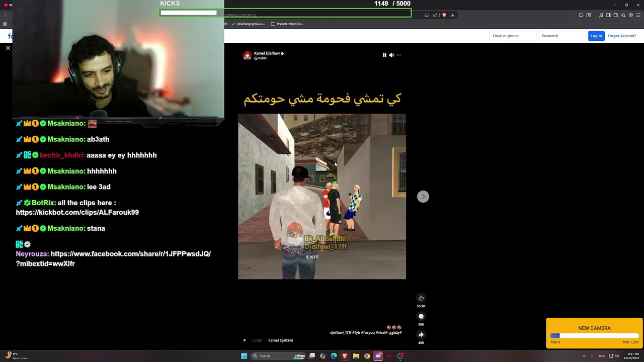Image resolution: width=644 pixels, height=362 pixels.
Task: Open Neyrouza's facebook.com share link
Action: pos(113,258)
